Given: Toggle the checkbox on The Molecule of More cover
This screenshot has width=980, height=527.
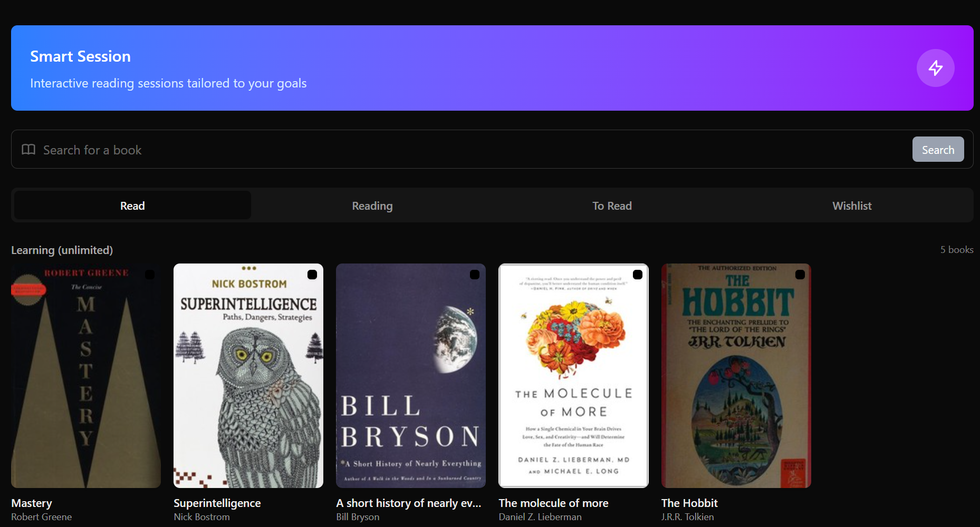Looking at the screenshot, I should point(638,275).
